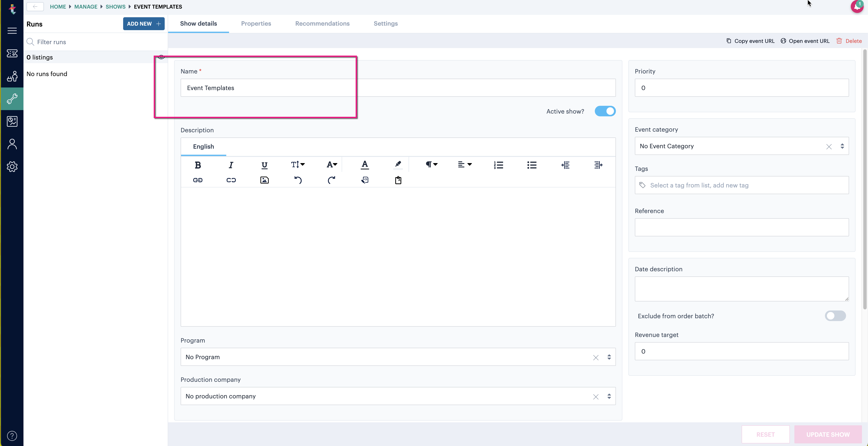Click the RESET button
The width and height of the screenshot is (868, 446).
point(765,435)
